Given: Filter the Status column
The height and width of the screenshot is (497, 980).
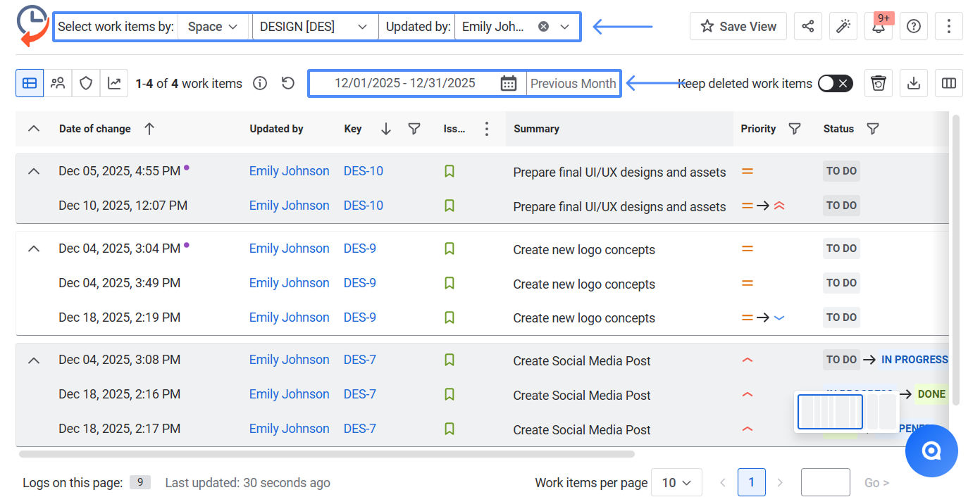Looking at the screenshot, I should [x=872, y=129].
